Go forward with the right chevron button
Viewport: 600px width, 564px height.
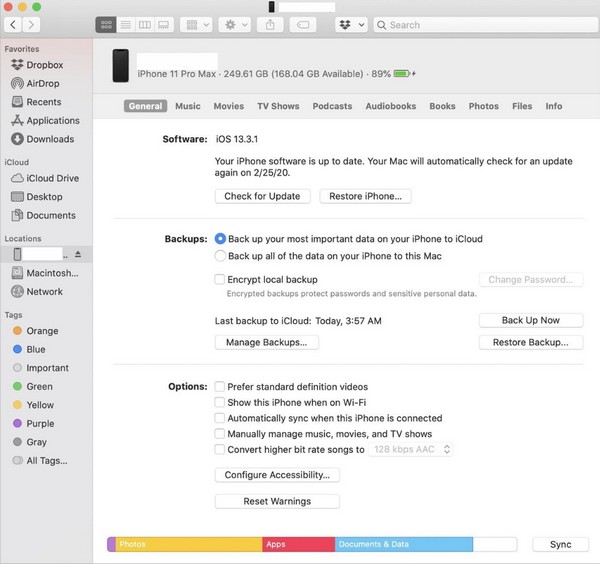tap(31, 25)
